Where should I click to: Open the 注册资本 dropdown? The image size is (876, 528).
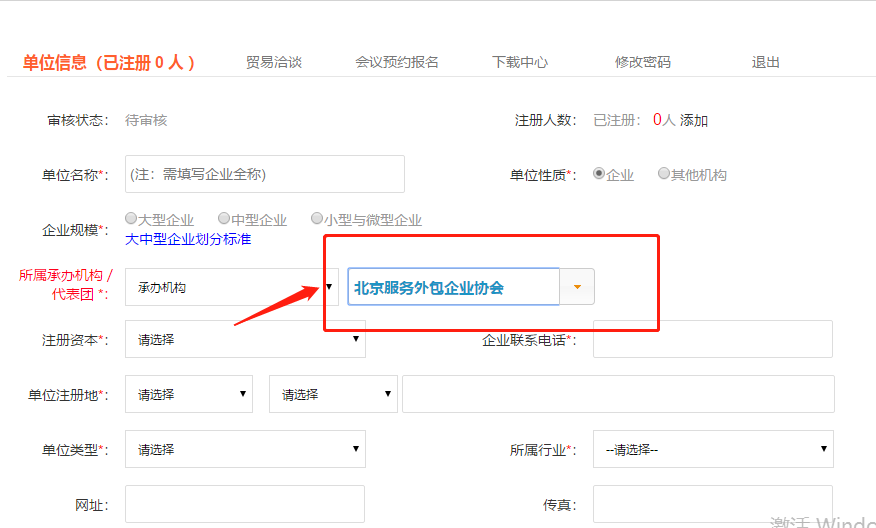tap(245, 339)
